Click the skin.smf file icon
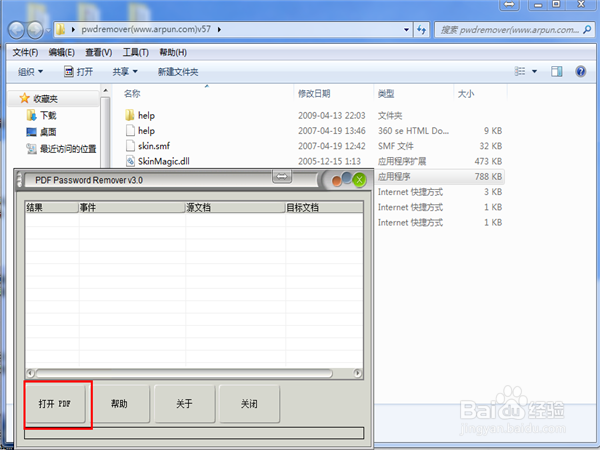 (x=130, y=146)
